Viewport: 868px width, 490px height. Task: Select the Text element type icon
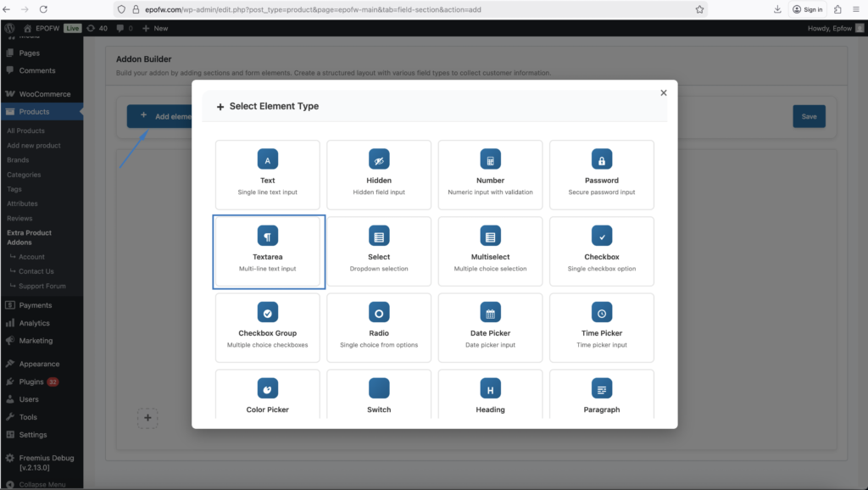[x=268, y=159]
